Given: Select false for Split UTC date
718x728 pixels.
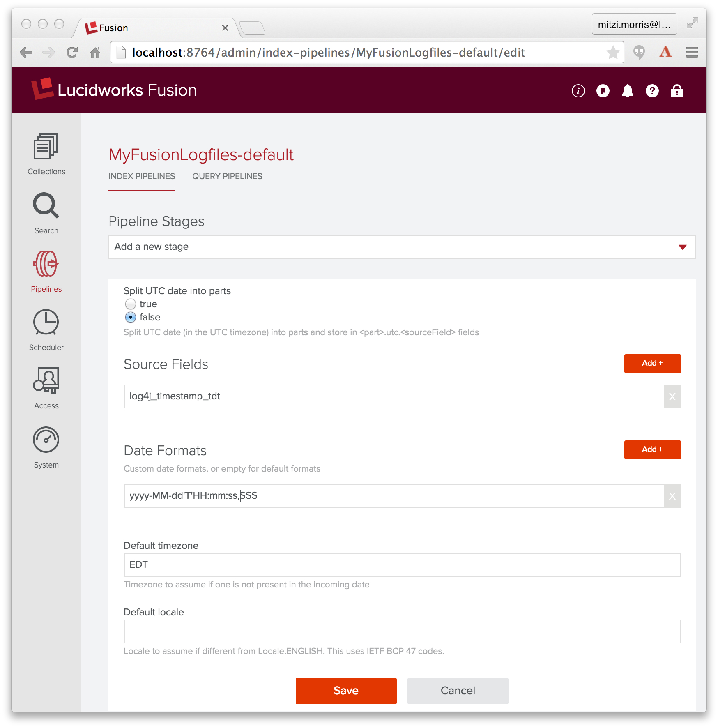Looking at the screenshot, I should pos(131,317).
